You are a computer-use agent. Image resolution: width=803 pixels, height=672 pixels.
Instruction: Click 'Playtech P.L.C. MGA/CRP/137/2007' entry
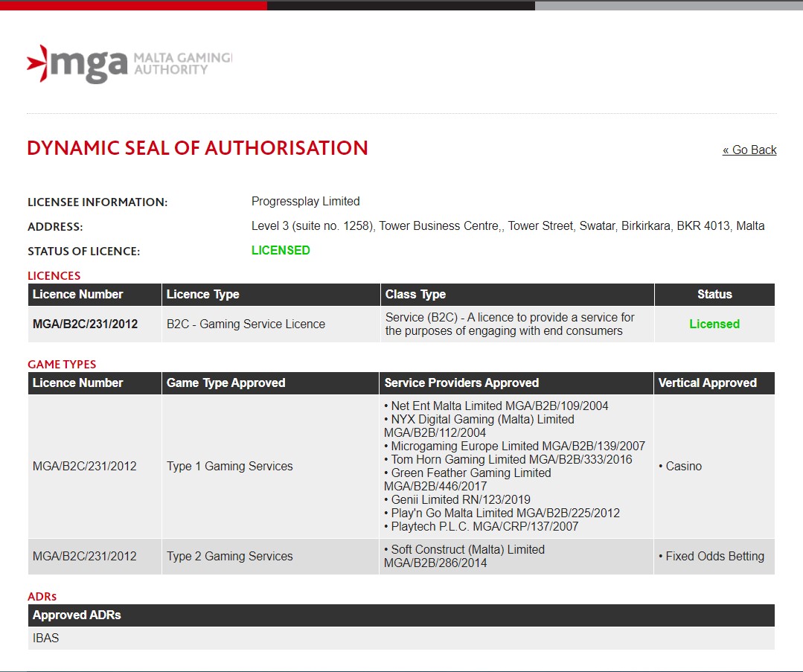482,527
